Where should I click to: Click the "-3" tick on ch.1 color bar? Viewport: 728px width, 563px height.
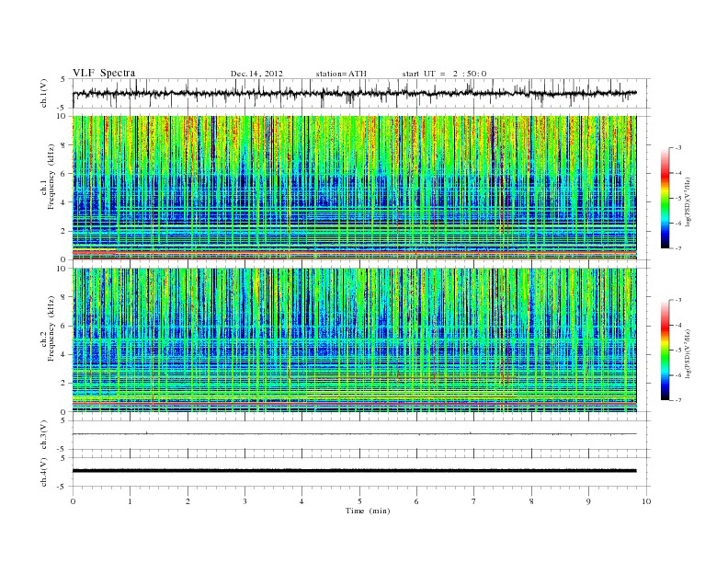click(x=678, y=148)
